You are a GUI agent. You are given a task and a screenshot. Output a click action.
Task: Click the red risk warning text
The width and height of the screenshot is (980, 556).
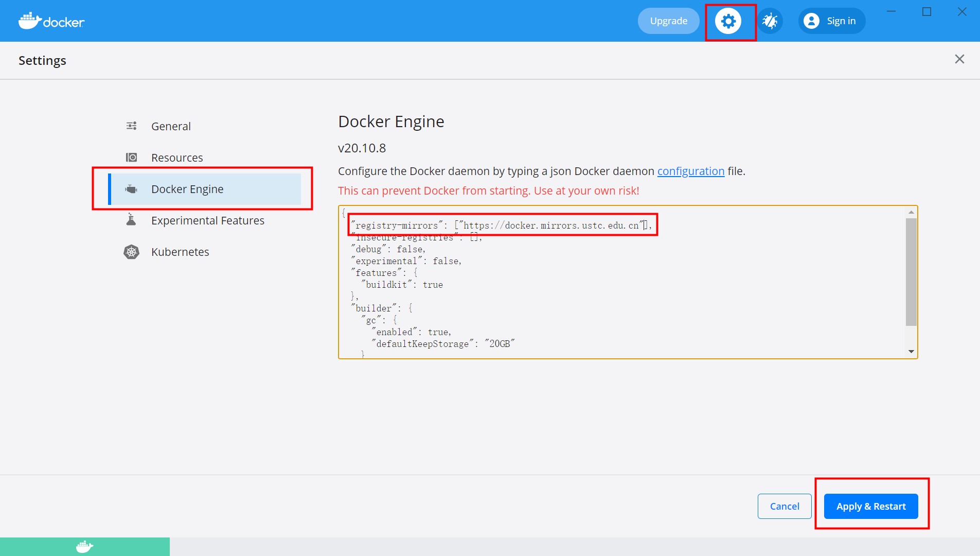point(488,190)
